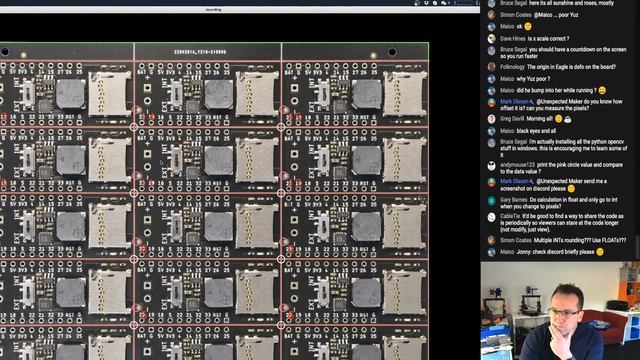Viewport: 640px width, 360px height.
Task: Click Greg Devill's avatar in the chat
Action: (x=491, y=119)
